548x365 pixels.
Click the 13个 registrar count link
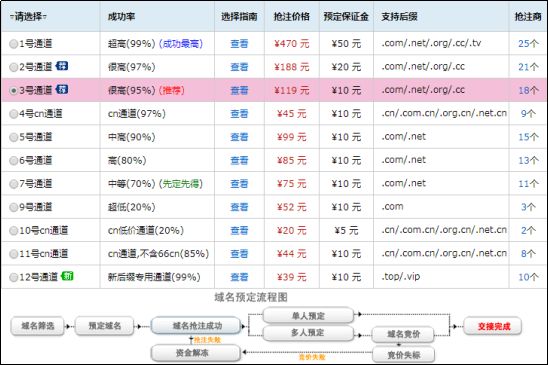point(528,160)
